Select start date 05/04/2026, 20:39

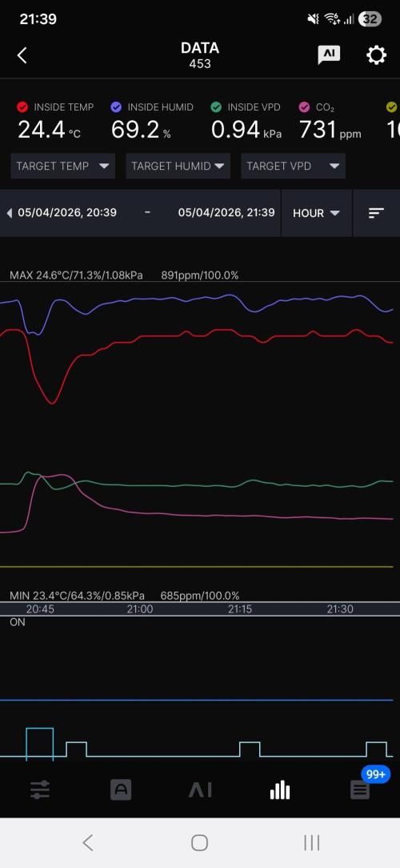(x=67, y=212)
